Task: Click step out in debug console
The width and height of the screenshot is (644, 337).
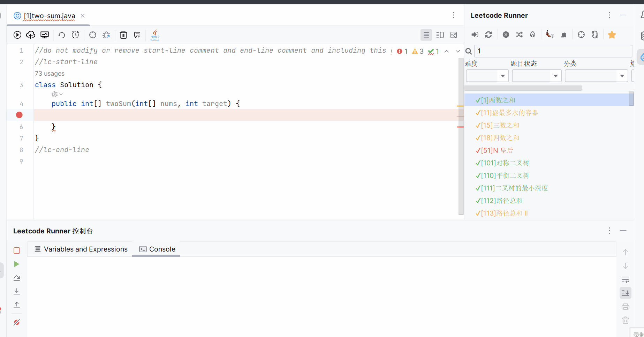Action: coord(17,305)
